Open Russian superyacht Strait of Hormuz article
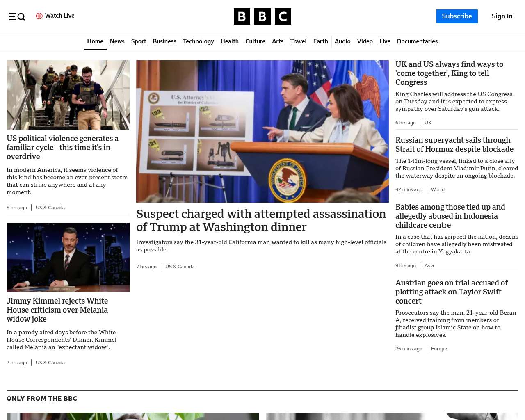The height and width of the screenshot is (420, 525). (454, 145)
